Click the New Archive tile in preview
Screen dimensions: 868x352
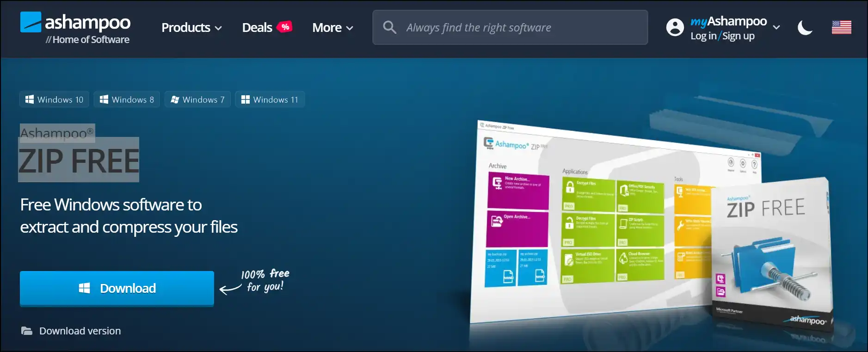[x=518, y=191]
